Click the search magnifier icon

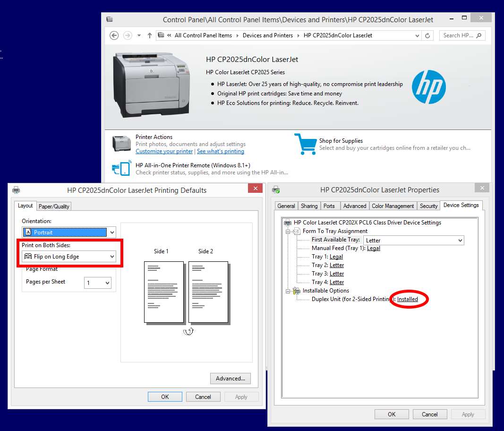(x=479, y=35)
